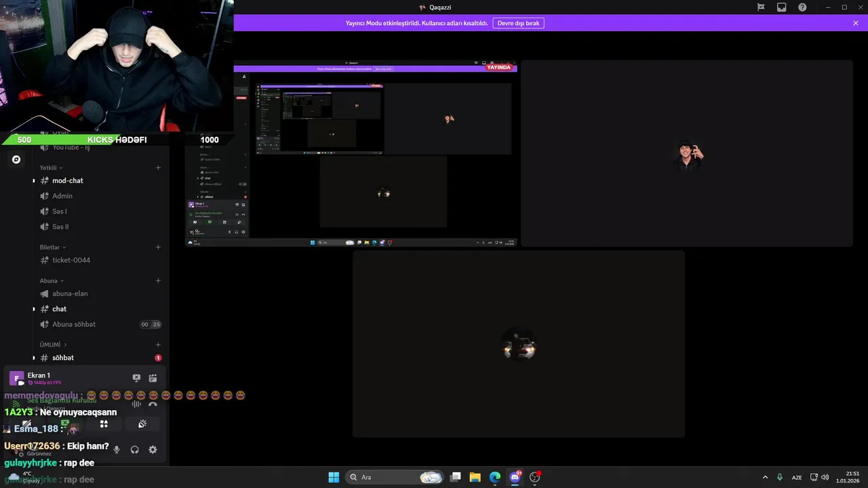Stop streaming Ekran 1 via monitor-X icon
The height and width of the screenshot is (488, 868).
pyautogui.click(x=136, y=378)
